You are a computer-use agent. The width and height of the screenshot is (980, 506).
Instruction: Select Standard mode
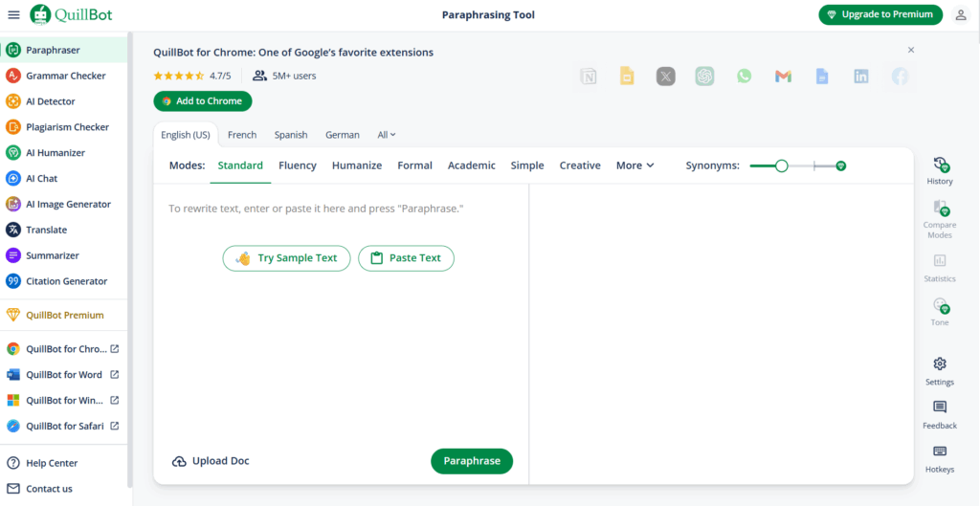(240, 165)
